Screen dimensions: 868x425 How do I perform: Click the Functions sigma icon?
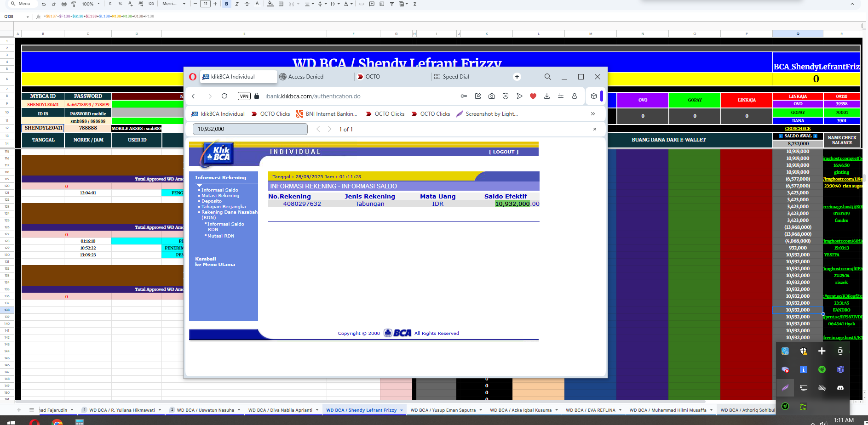[415, 4]
